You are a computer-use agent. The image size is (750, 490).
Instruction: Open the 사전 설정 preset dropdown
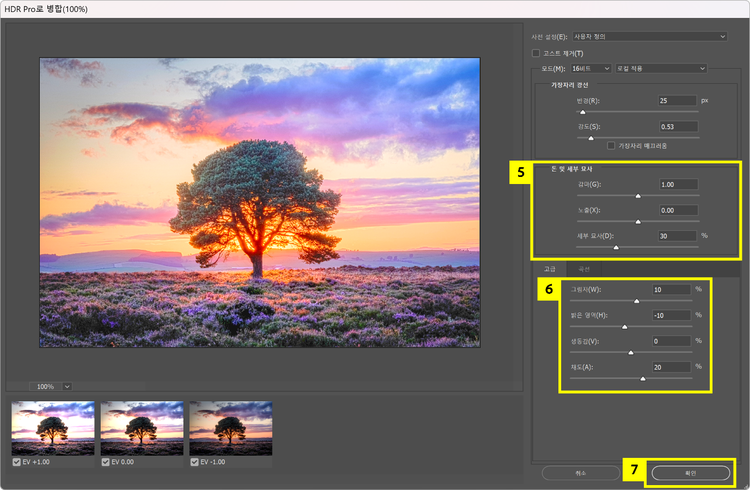tap(650, 36)
